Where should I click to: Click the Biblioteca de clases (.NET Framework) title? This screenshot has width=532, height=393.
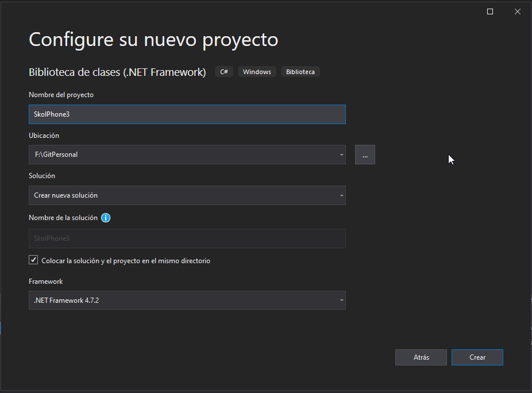[118, 71]
